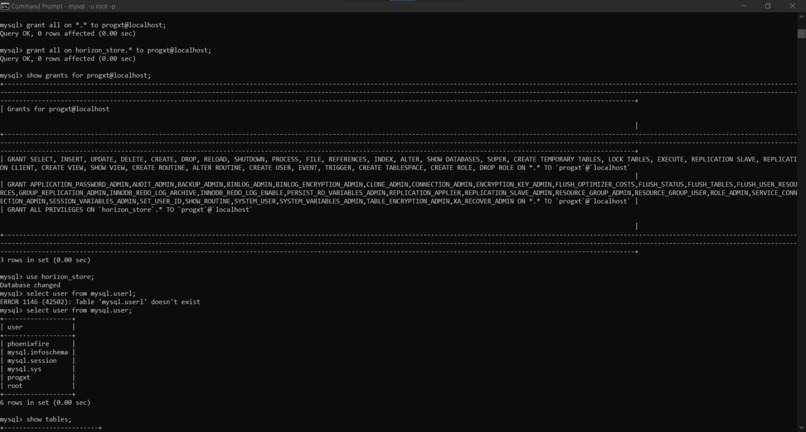
Task: Click the "select user from mysql.userl;" command
Action: click(81, 294)
